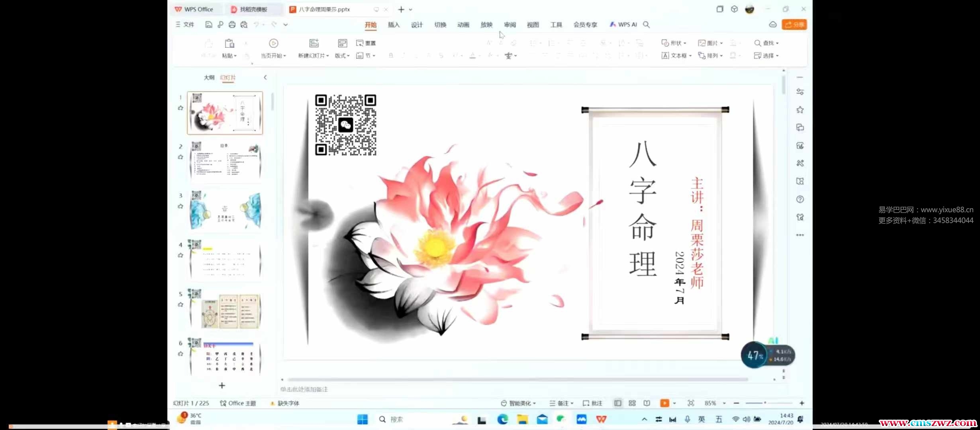Screen dimensions: 980x430
Task: Toggle normal view in the status bar
Action: pyautogui.click(x=617, y=403)
